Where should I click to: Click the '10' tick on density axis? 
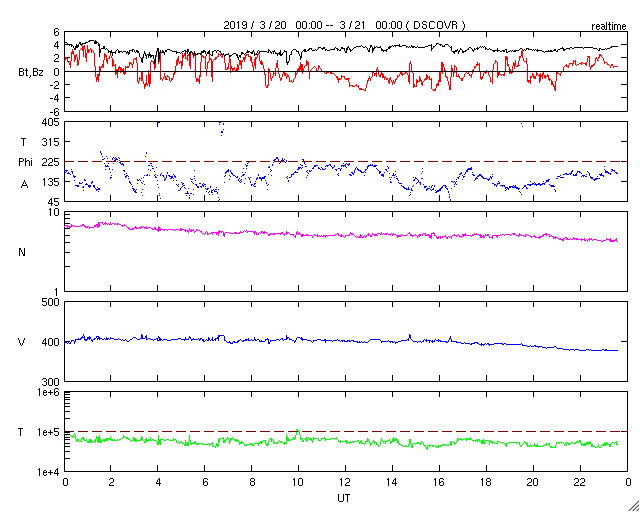coord(55,212)
